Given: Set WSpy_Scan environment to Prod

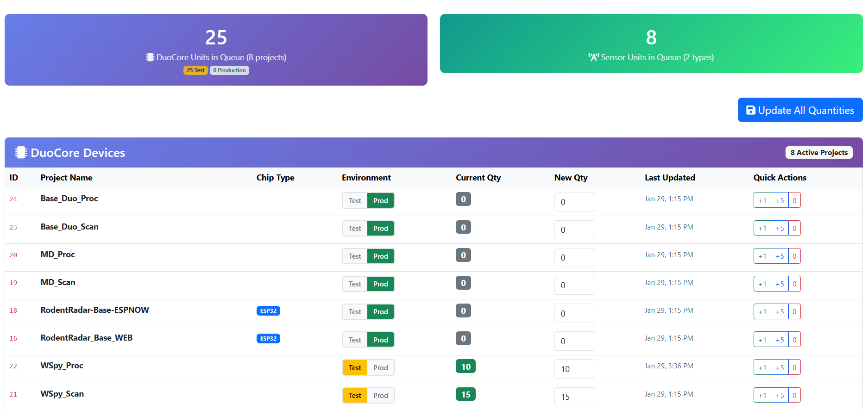Looking at the screenshot, I should [381, 396].
